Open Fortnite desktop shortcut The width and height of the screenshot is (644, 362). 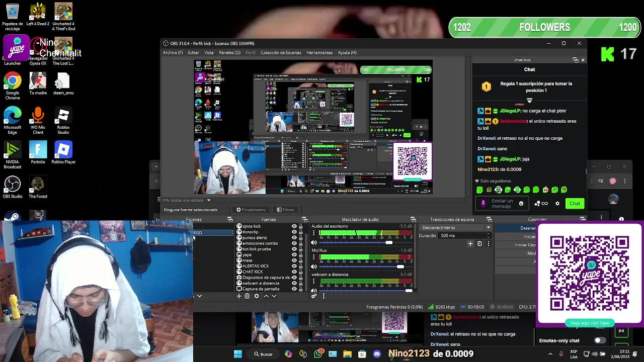coord(38,153)
